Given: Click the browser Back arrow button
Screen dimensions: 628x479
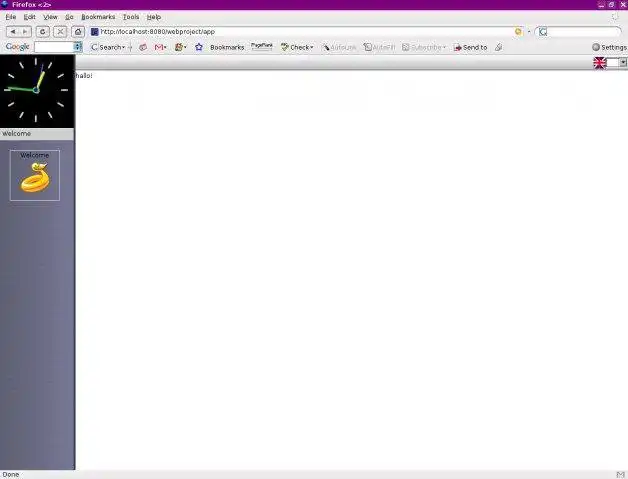Looking at the screenshot, I should point(13,32).
